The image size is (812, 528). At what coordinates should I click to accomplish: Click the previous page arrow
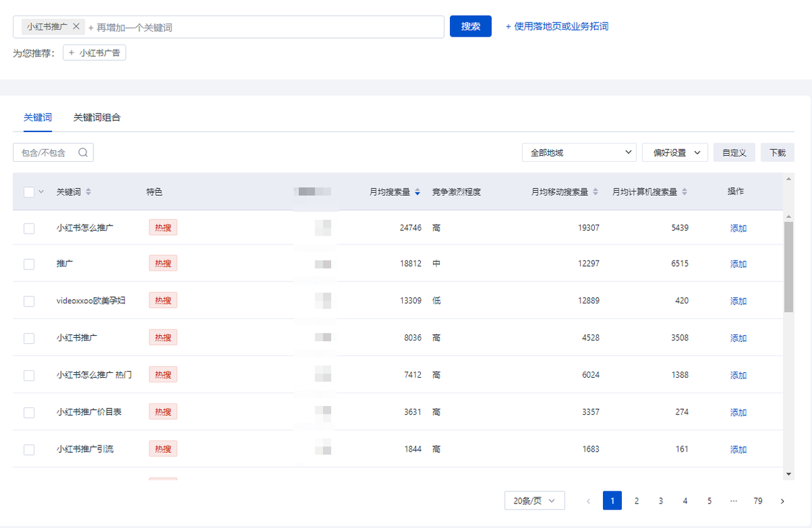[588, 500]
